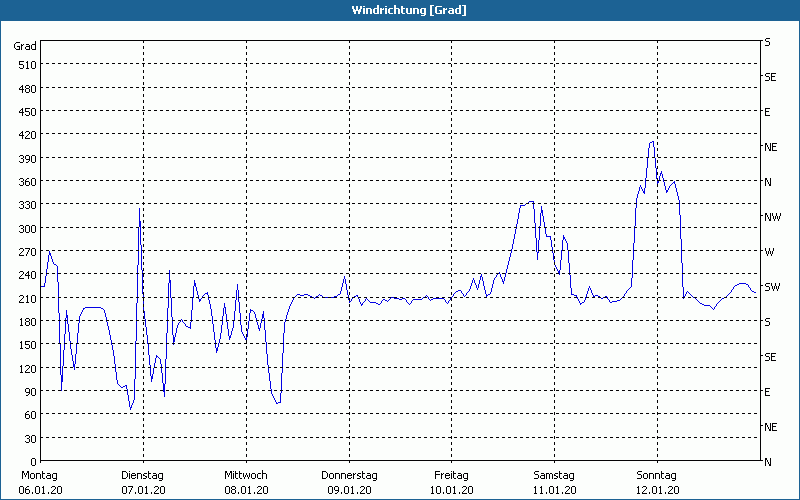Image resolution: width=800 pixels, height=500 pixels.
Task: Click the tall spike tip at Dienstag's gridline
Action: tap(139, 209)
